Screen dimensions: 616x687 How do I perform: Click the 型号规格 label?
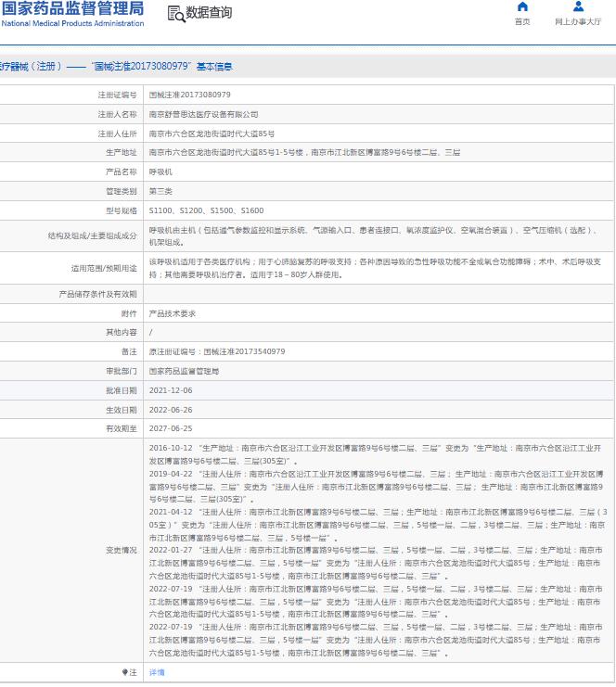pos(121,210)
